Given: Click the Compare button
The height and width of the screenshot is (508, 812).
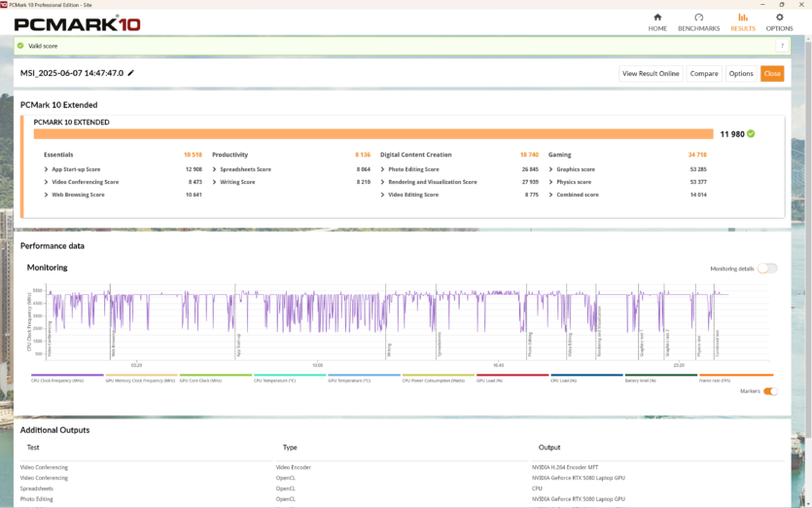Looking at the screenshot, I should point(704,74).
